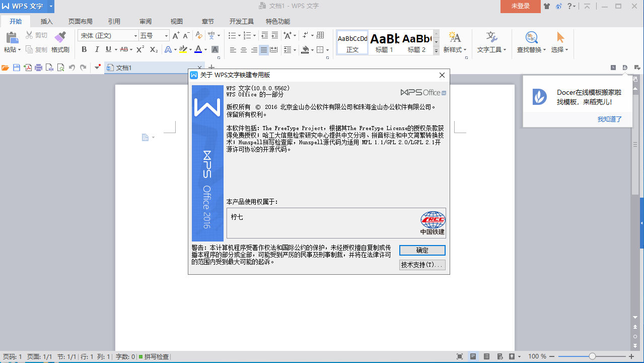
Task: Click the Print icon in quick toolbar
Action: (38, 68)
